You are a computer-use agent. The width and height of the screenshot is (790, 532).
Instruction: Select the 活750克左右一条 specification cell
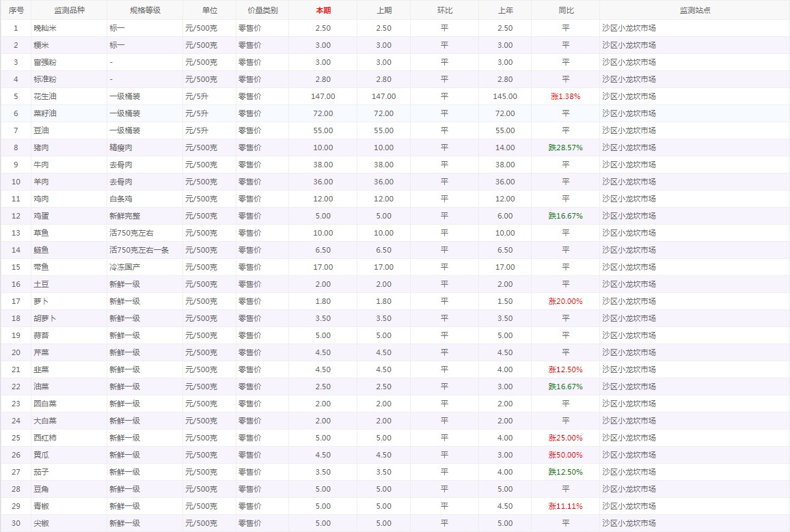click(139, 250)
